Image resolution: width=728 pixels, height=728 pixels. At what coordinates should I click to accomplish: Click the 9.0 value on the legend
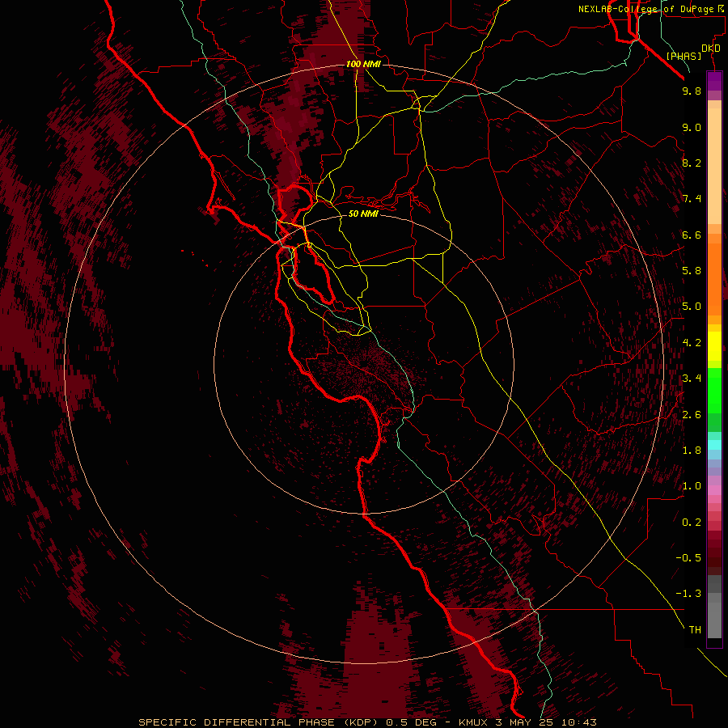[692, 127]
